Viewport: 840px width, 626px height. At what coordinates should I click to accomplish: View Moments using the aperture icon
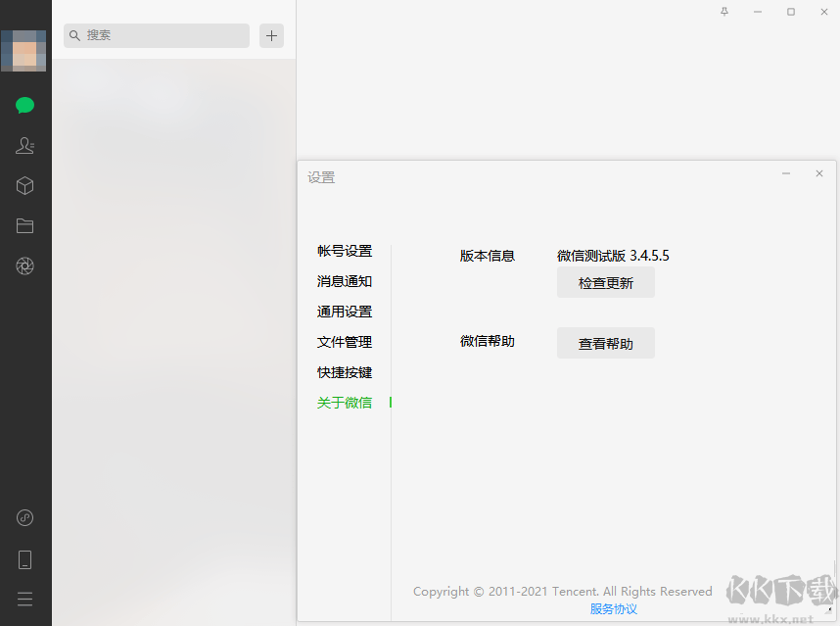pyautogui.click(x=24, y=265)
